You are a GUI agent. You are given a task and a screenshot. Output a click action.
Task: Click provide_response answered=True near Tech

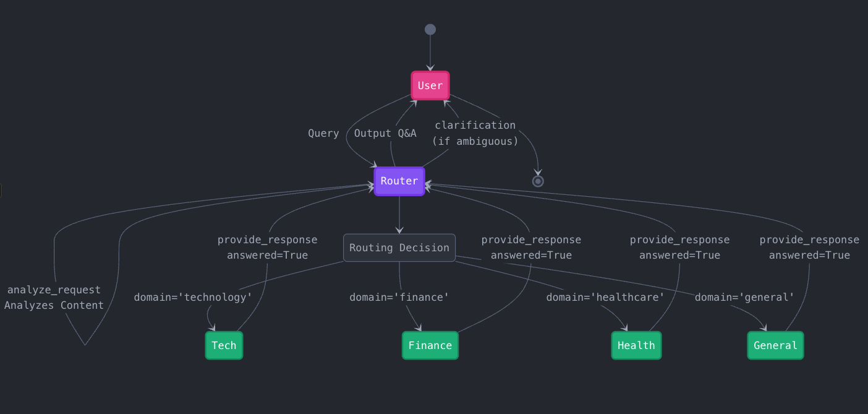point(268,247)
